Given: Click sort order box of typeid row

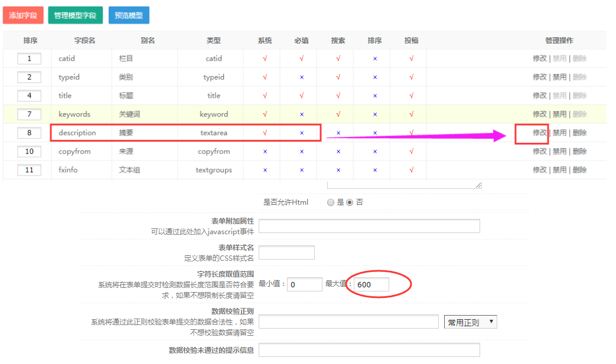Looking at the screenshot, I should (x=29, y=77).
